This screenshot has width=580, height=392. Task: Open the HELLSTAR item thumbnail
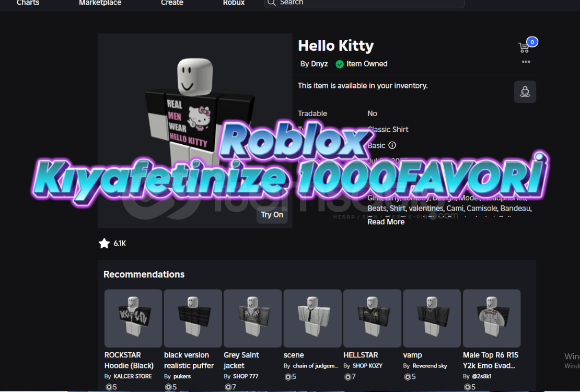372,318
